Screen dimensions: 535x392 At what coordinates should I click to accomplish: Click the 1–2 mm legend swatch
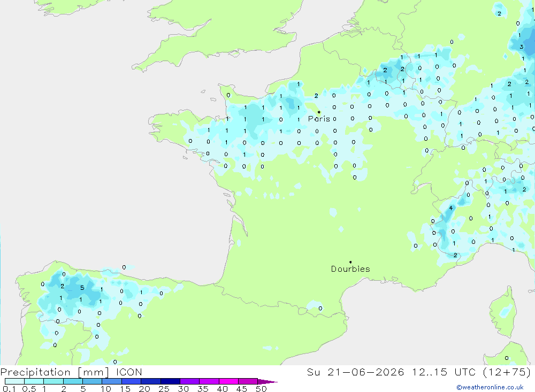[x=53, y=381]
